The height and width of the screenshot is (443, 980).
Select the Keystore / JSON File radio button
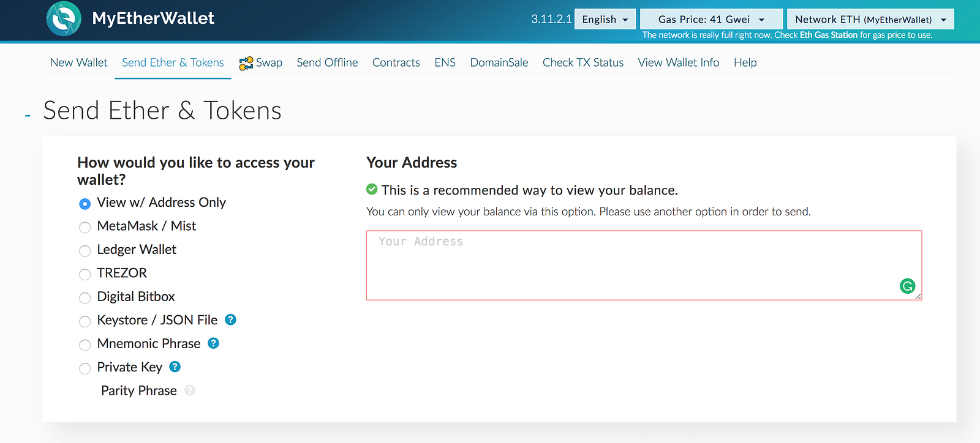click(x=85, y=321)
